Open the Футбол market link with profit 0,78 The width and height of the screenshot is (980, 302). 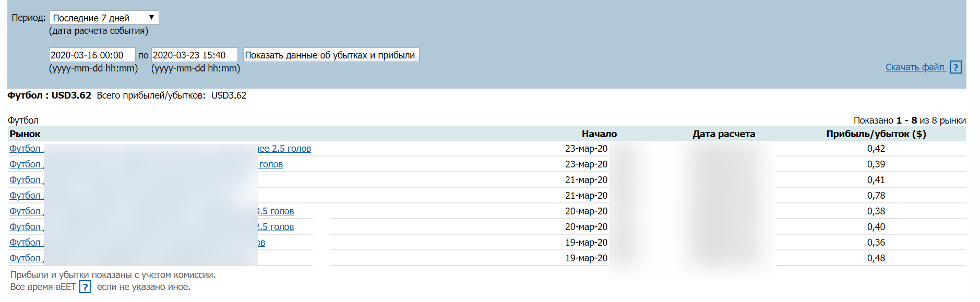(x=25, y=196)
